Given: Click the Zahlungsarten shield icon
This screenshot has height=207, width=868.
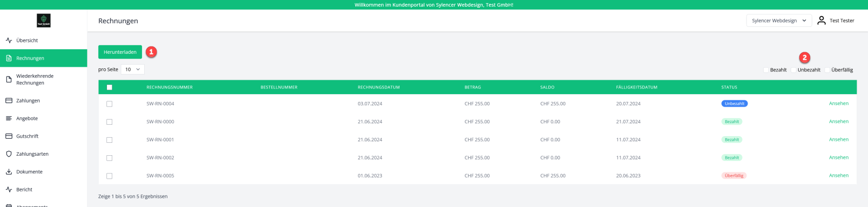Looking at the screenshot, I should 9,154.
